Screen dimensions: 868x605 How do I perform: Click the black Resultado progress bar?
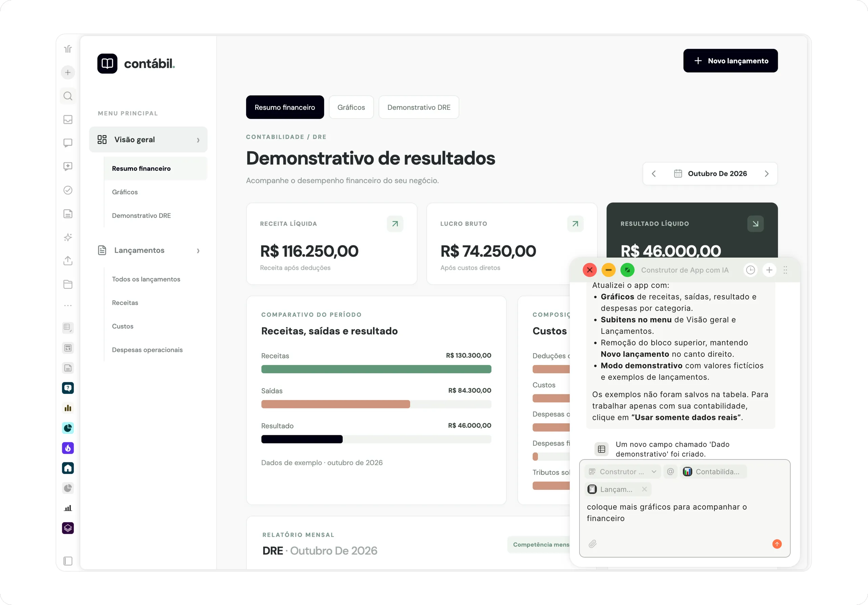pos(302,439)
